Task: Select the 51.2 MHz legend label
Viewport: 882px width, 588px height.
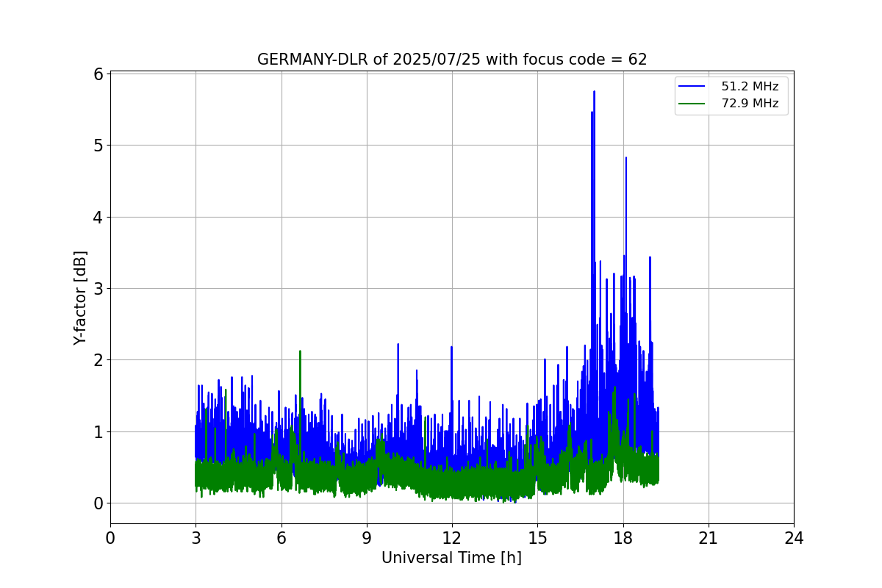Action: [x=750, y=87]
